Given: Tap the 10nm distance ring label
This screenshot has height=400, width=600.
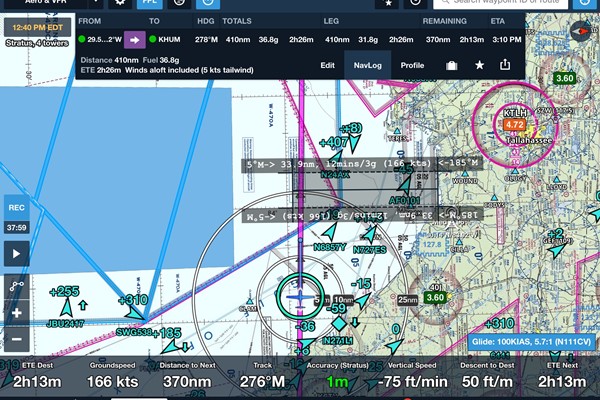Looking at the screenshot, I should tap(343, 300).
